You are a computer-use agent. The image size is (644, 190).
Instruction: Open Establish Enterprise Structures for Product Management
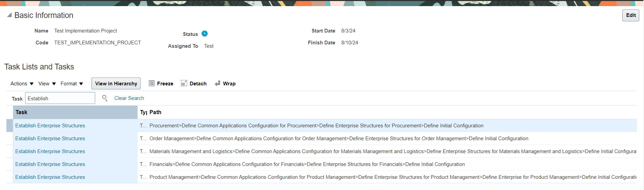pyautogui.click(x=50, y=177)
